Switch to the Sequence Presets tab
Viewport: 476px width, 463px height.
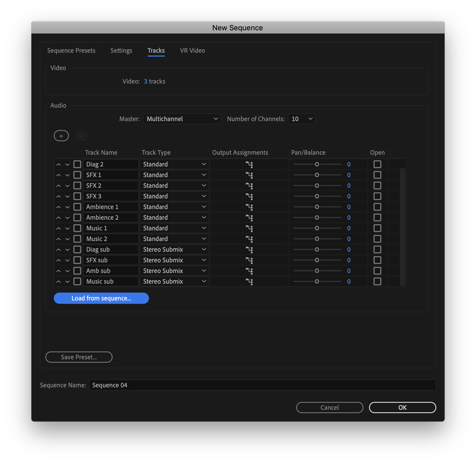(71, 50)
